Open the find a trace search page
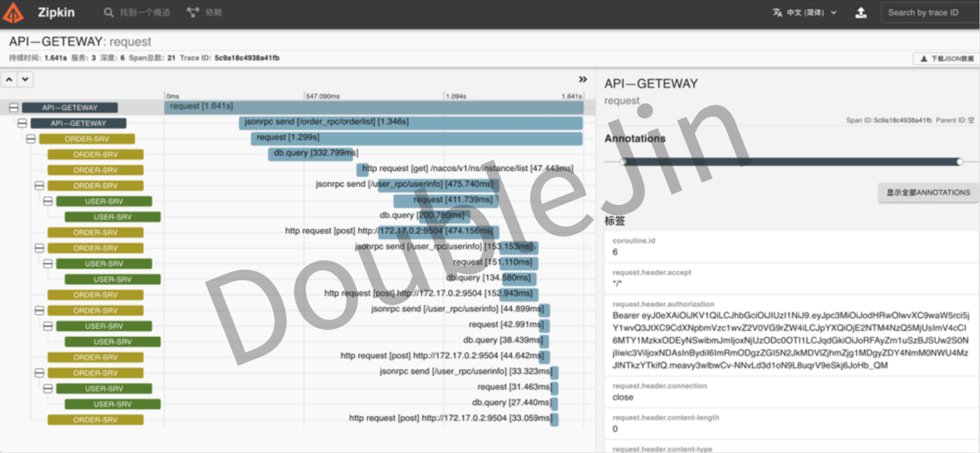The width and height of the screenshot is (980, 453). (137, 12)
